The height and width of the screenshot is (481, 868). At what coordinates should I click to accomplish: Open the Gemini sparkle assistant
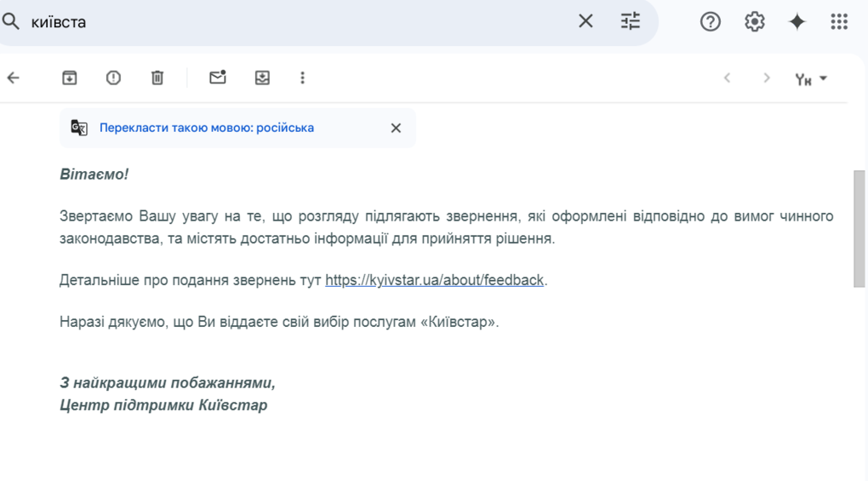pos(797,22)
